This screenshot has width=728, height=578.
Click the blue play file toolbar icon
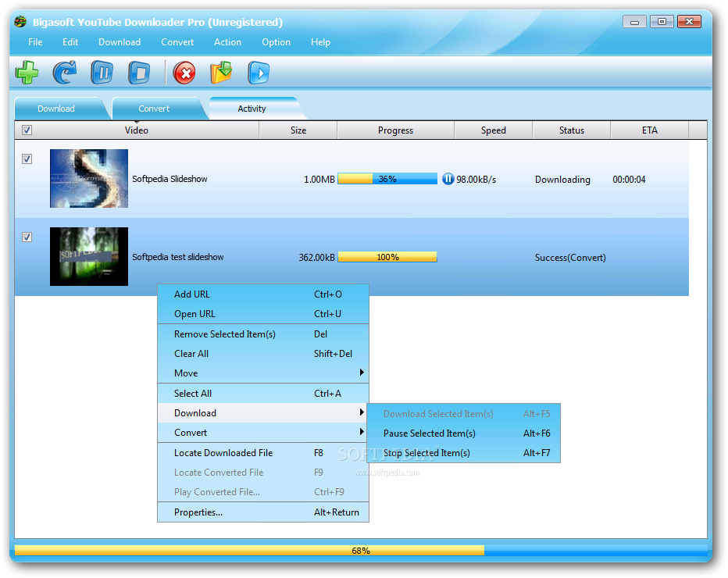tap(258, 73)
